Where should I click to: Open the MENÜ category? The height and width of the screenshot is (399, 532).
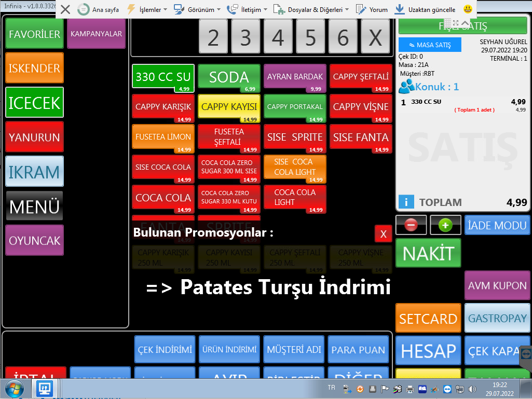coord(35,205)
